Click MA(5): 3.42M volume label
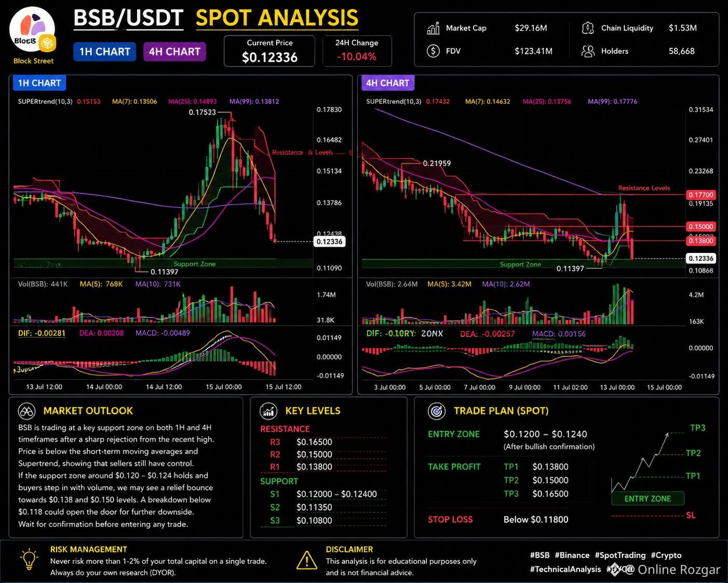The height and width of the screenshot is (583, 728). [x=449, y=284]
